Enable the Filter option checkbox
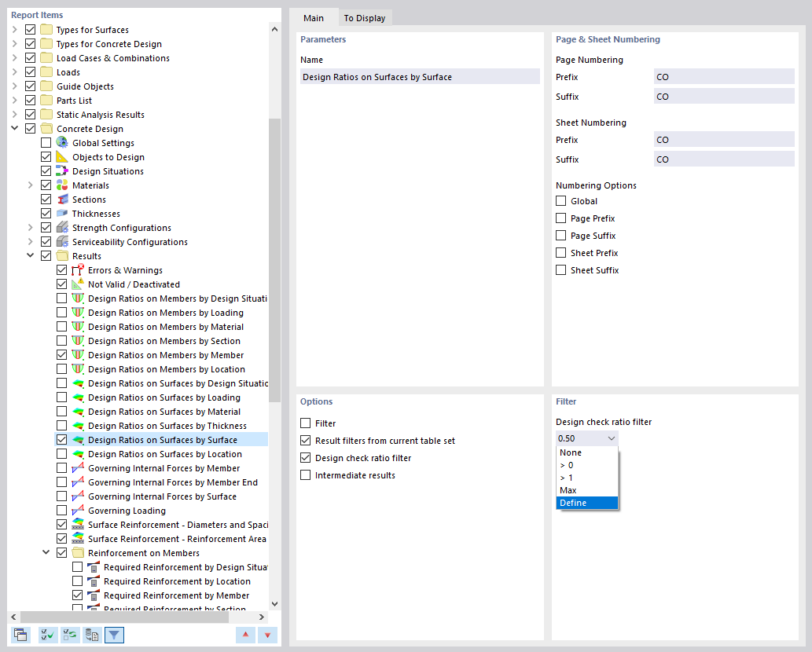The image size is (812, 652). pos(306,423)
